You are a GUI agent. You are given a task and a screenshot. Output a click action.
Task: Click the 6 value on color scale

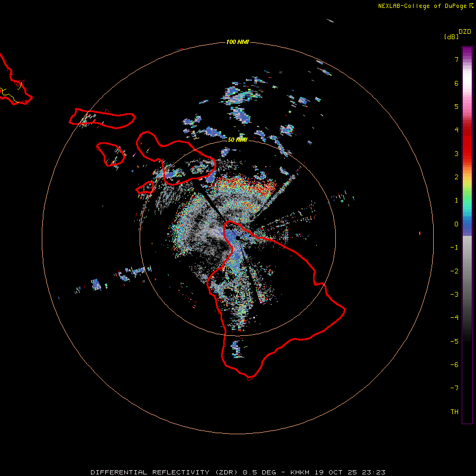(456, 83)
